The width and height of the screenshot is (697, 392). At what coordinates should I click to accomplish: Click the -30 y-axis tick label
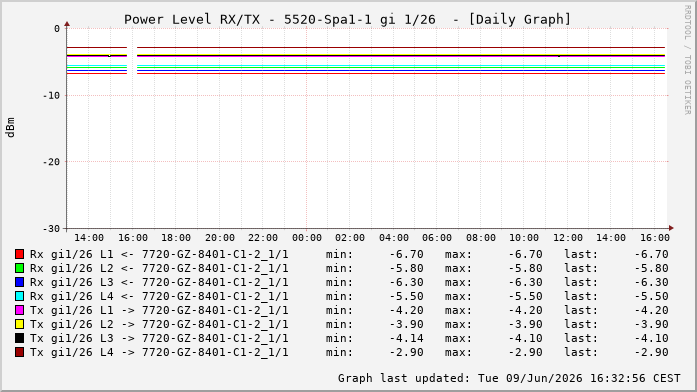point(51,228)
